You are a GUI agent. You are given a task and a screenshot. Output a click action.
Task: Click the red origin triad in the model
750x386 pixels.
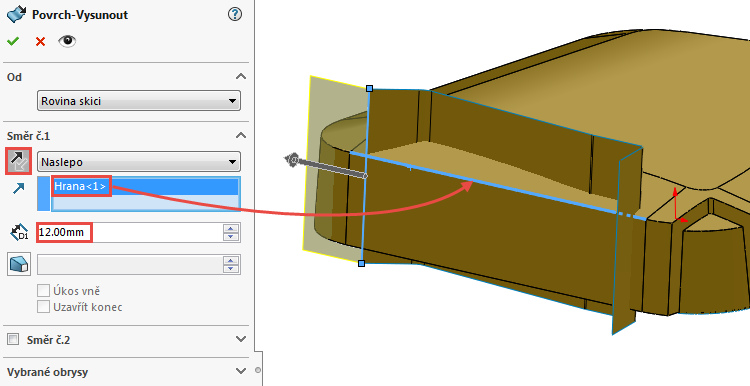[x=678, y=206]
